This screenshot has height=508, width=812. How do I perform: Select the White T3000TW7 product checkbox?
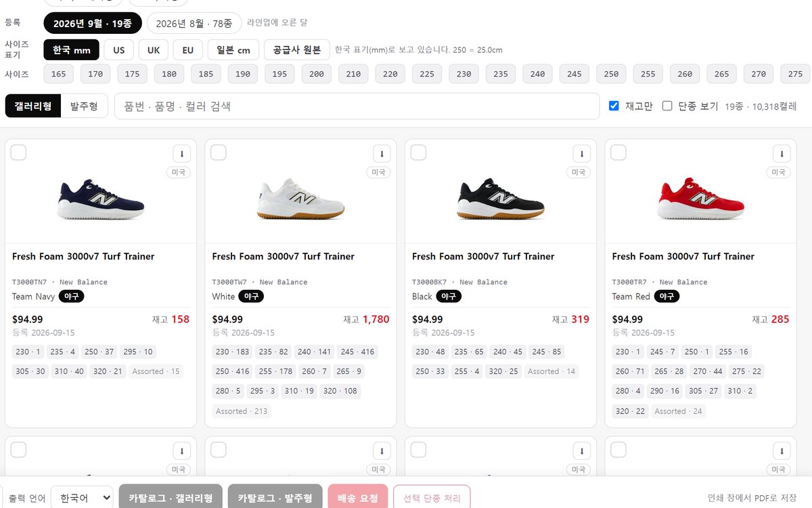(219, 152)
